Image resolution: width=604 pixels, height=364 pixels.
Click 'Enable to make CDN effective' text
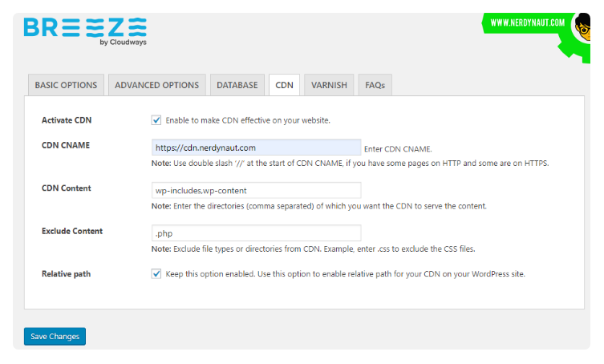tap(248, 120)
